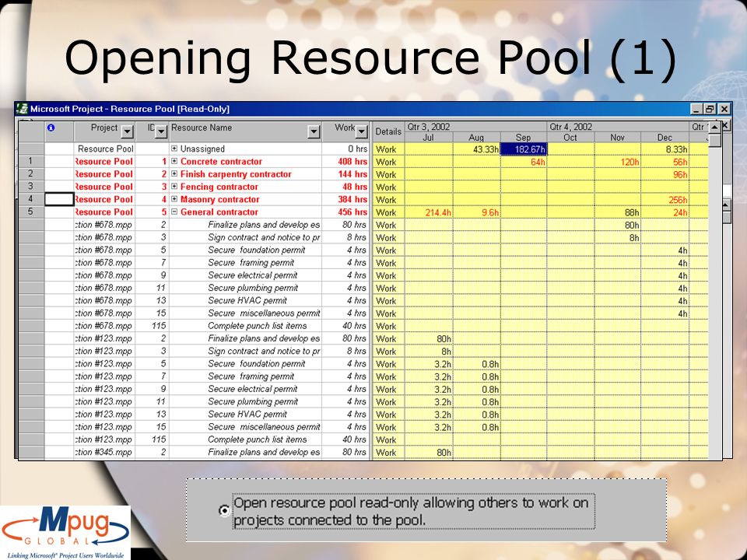Select the 182.67h cell under Sep
The image size is (747, 560).
tap(524, 149)
